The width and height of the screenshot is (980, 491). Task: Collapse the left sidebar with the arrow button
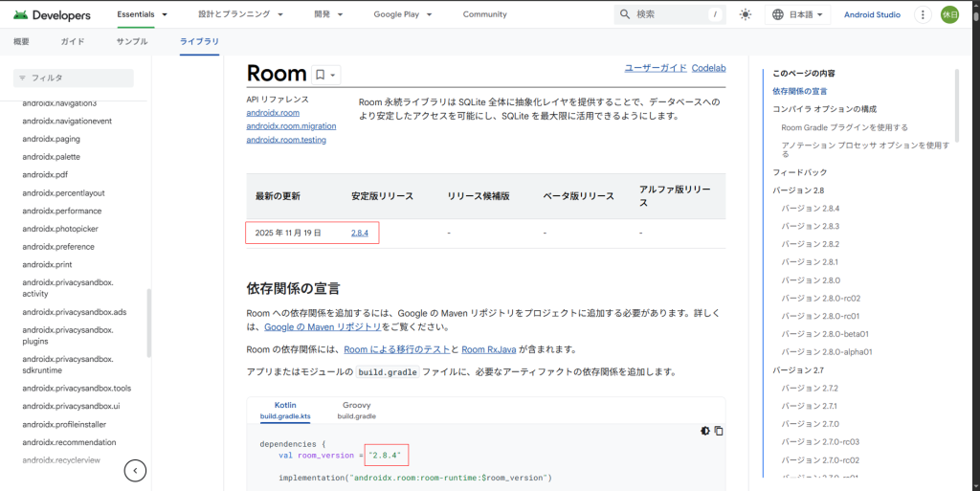point(137,470)
